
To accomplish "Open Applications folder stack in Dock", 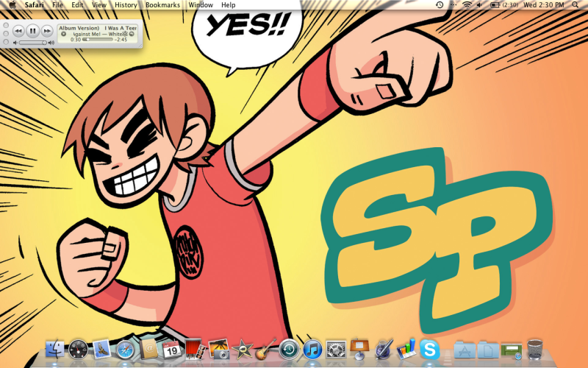I will 465,350.
